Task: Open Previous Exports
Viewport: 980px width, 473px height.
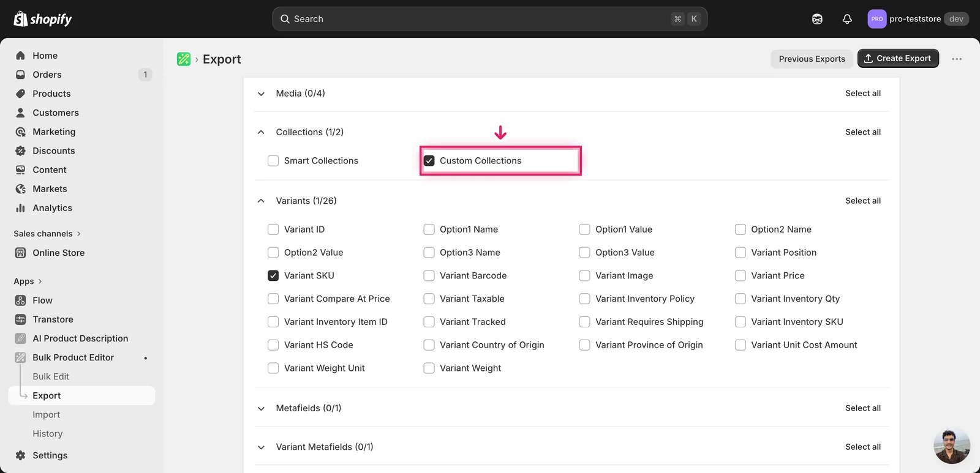Action: [x=812, y=59]
